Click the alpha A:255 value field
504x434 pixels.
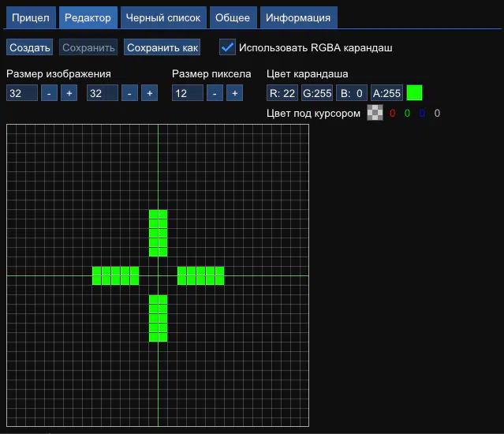(x=386, y=93)
